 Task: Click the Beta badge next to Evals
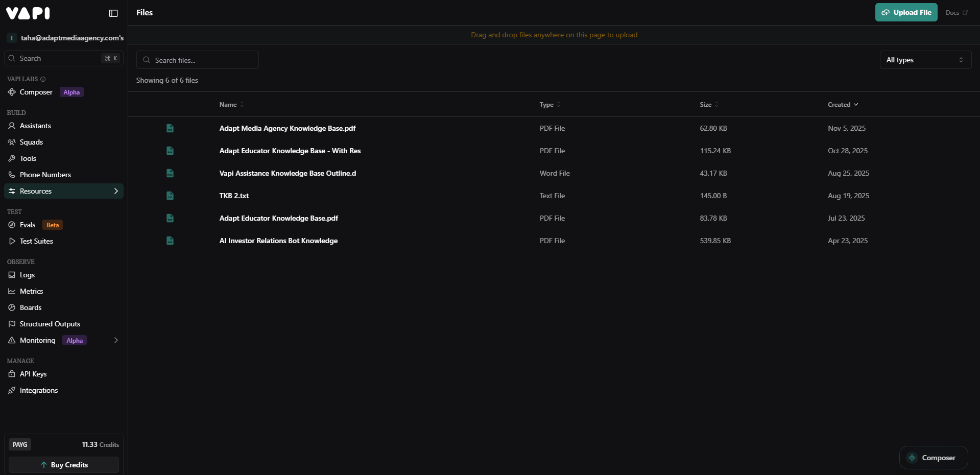pos(53,225)
